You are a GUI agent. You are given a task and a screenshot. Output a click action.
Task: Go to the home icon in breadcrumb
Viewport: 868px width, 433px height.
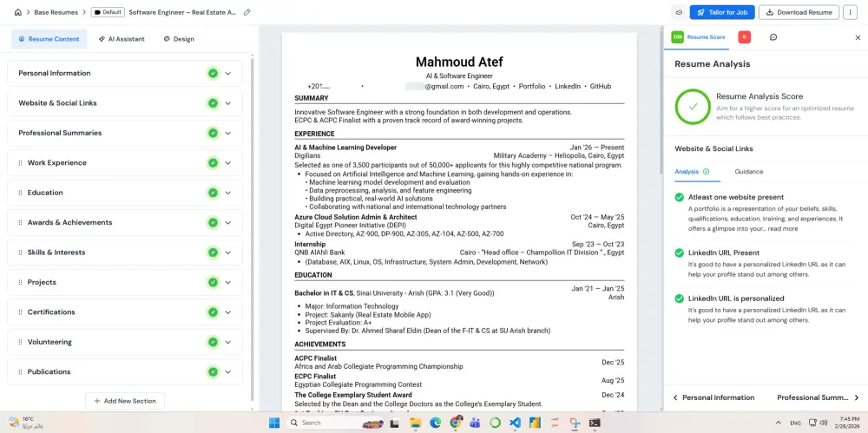17,12
